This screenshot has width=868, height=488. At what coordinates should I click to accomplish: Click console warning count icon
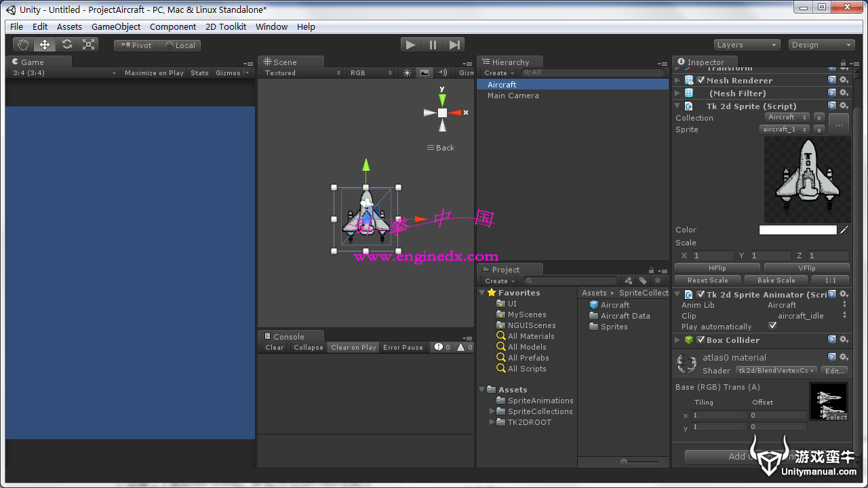[465, 347]
